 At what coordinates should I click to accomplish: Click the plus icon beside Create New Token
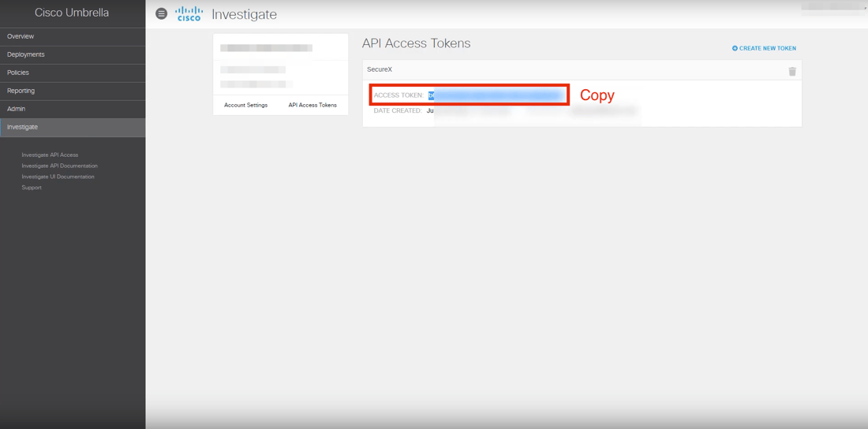click(735, 49)
